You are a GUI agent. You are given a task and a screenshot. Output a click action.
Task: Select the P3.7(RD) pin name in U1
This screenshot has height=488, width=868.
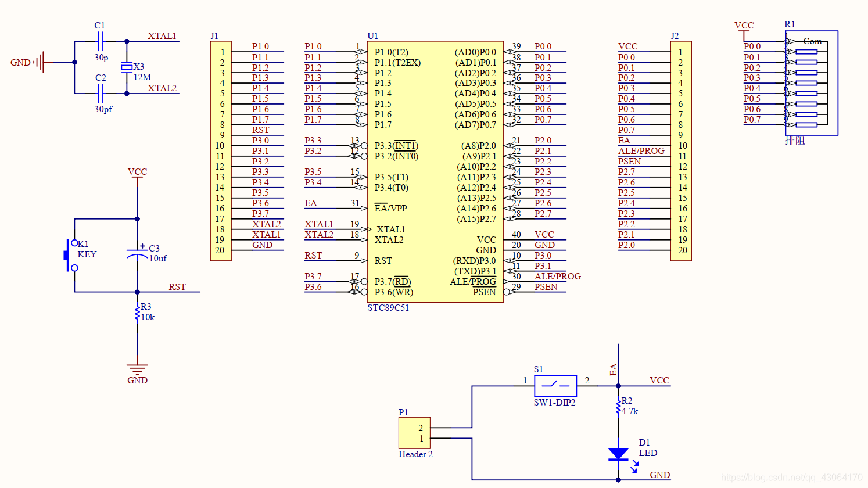392,282
